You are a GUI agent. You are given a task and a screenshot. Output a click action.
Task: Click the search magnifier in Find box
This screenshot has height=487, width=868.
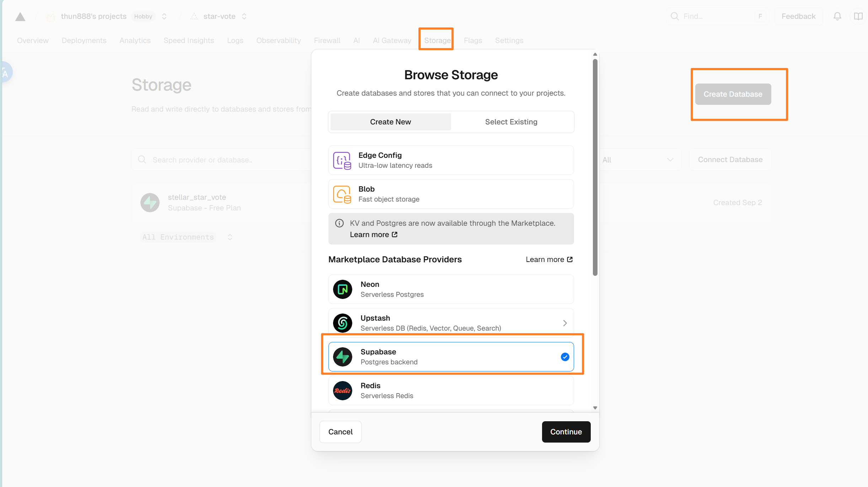tap(674, 16)
